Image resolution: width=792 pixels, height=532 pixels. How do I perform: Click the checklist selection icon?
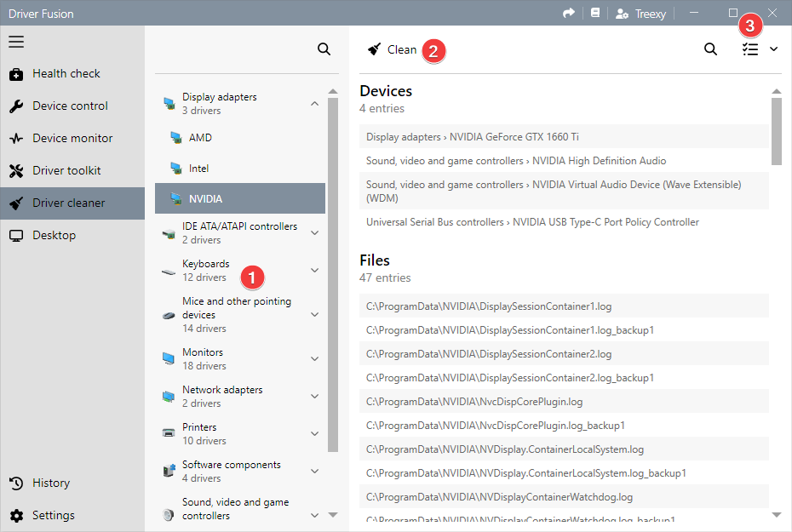click(x=750, y=49)
